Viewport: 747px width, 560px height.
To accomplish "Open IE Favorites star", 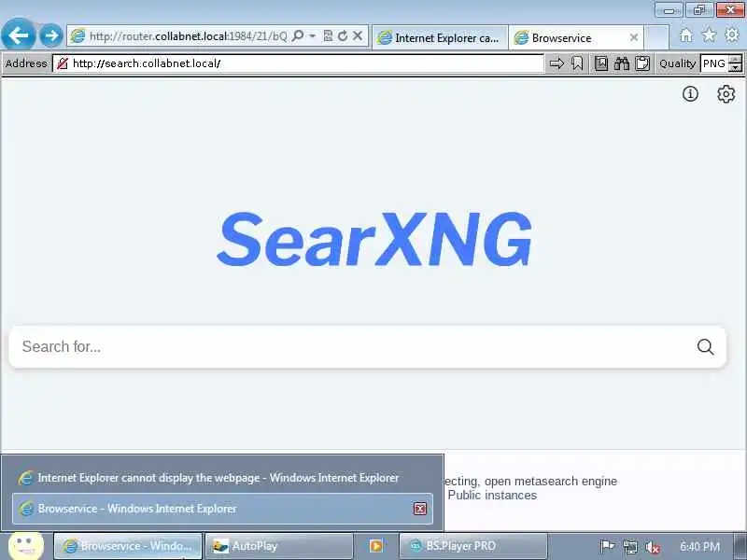I will coord(709,35).
